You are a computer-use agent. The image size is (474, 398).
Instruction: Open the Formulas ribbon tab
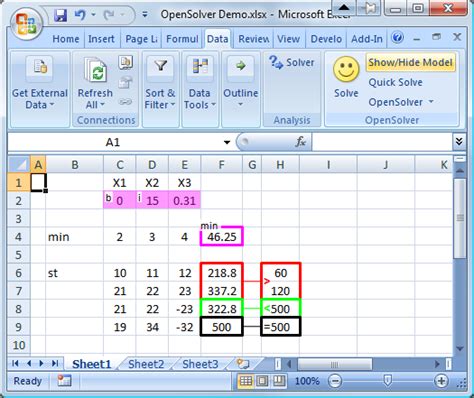coord(182,39)
